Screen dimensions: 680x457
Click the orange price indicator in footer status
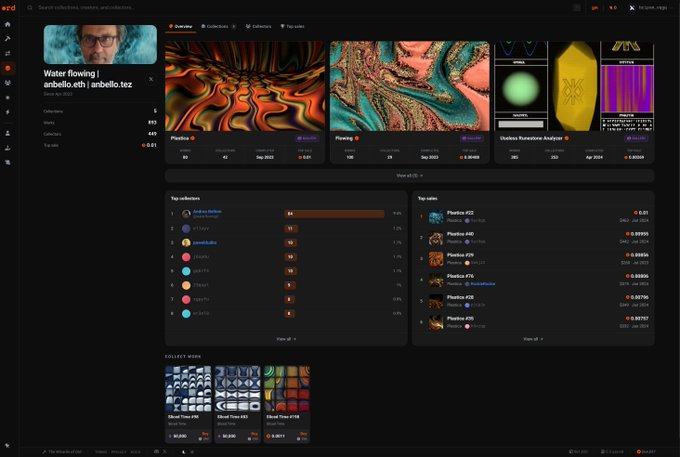point(646,452)
